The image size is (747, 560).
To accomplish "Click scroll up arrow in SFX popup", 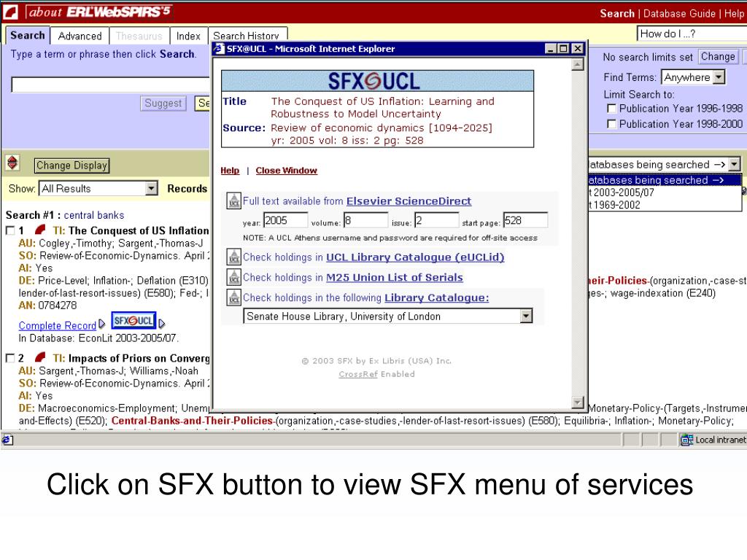I will 578,64.
